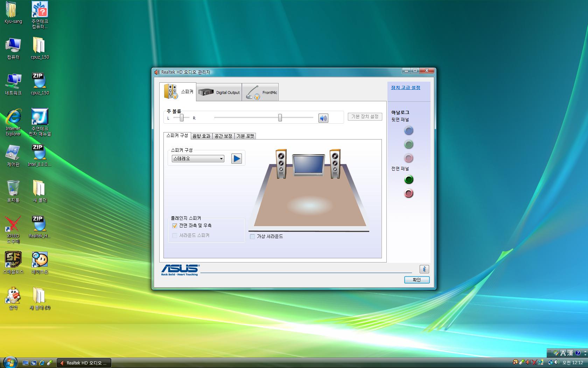Click the Realtek speaker tray icon

[x=528, y=362]
